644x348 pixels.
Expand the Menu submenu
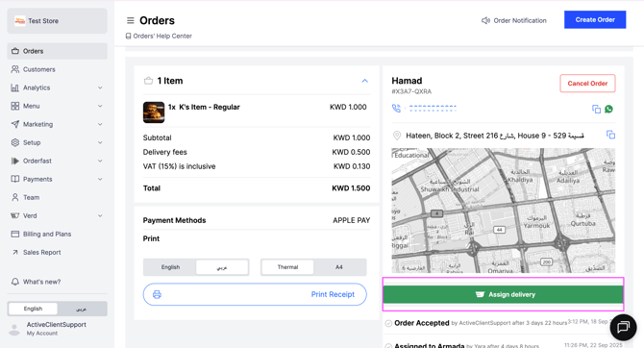point(100,106)
